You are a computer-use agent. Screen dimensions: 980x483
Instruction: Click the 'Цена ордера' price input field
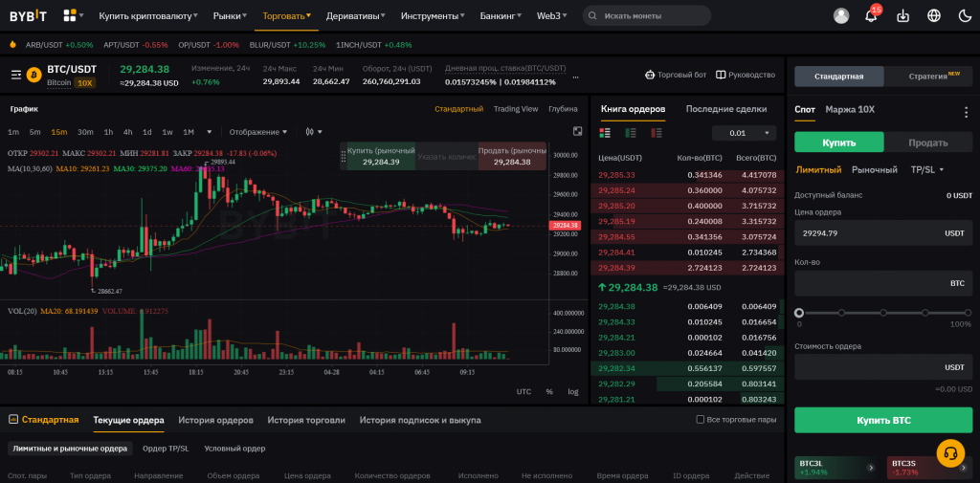coord(866,232)
